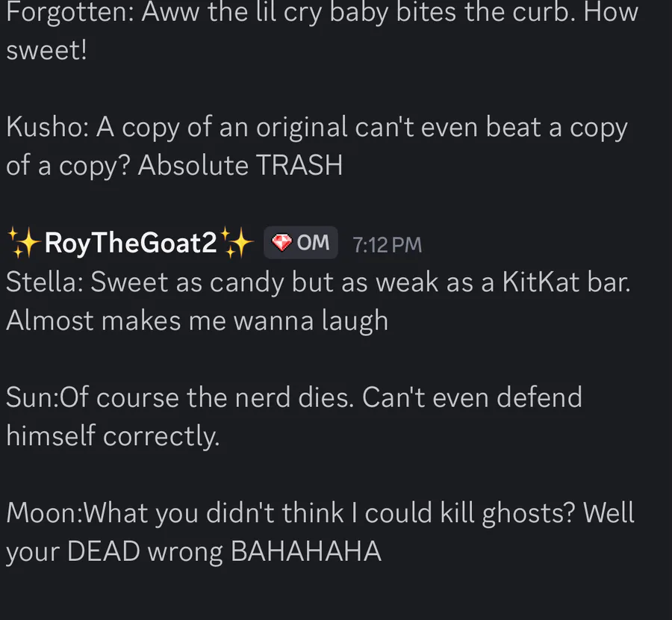
Task: Click sparkle emoji after RoyTheGoat2 name
Action: tap(237, 243)
